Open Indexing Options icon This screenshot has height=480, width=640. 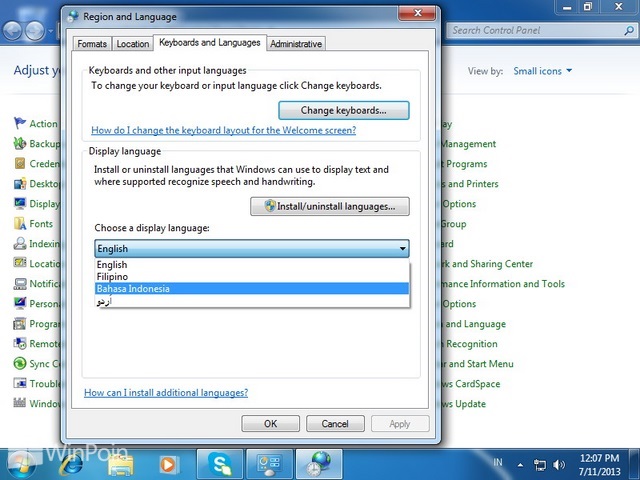(x=20, y=243)
